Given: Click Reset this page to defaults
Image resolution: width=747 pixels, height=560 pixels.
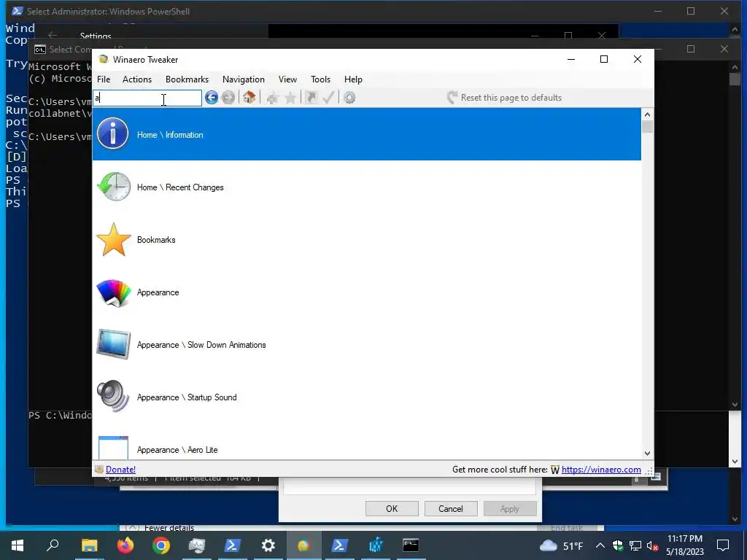Looking at the screenshot, I should (x=505, y=98).
